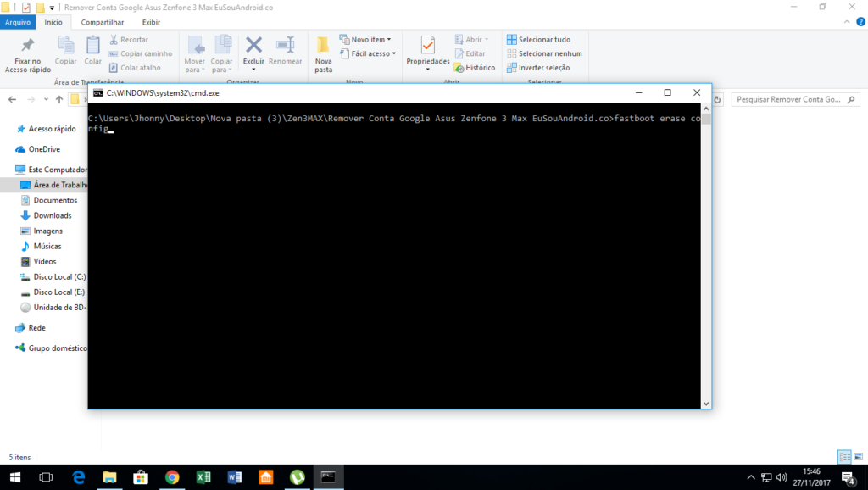868x490 pixels.
Task: Open Explorer help question mark icon
Action: pos(861,22)
